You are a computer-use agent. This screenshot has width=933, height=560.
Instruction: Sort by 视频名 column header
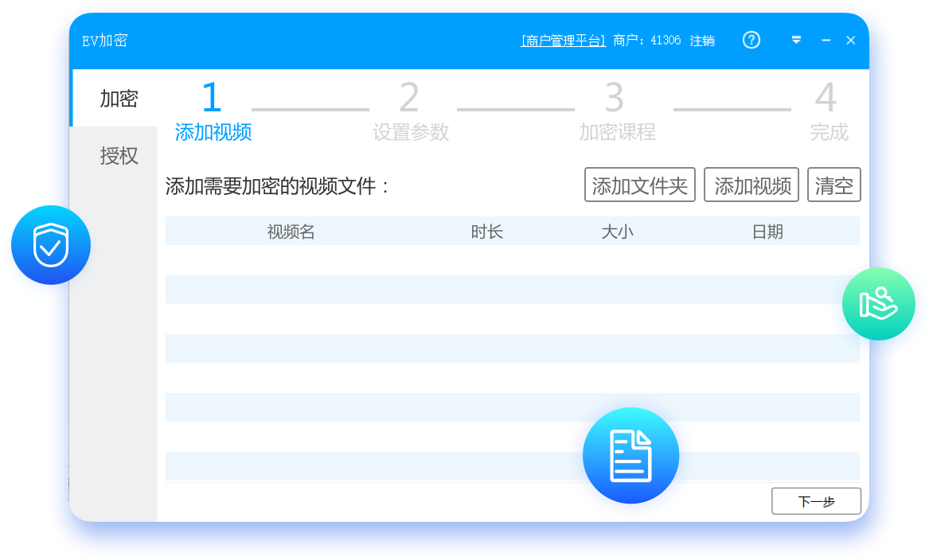click(x=291, y=231)
